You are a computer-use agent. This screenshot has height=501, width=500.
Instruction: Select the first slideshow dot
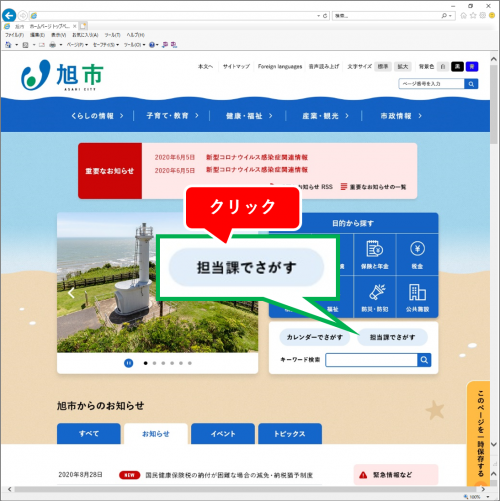tap(146, 363)
